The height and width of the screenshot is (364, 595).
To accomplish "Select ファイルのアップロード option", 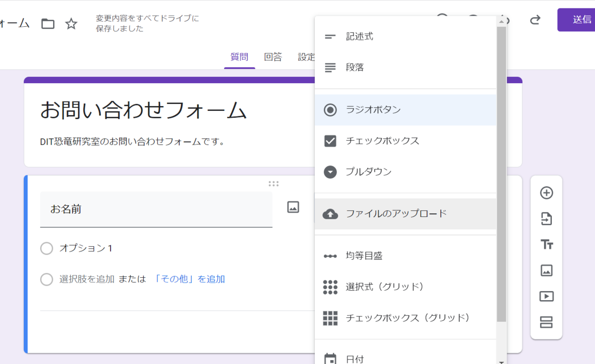I will (406, 214).
